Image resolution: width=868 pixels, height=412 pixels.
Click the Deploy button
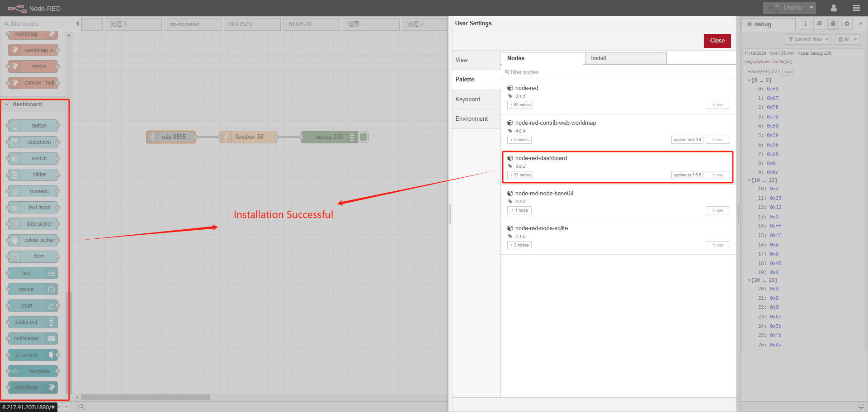(x=786, y=8)
